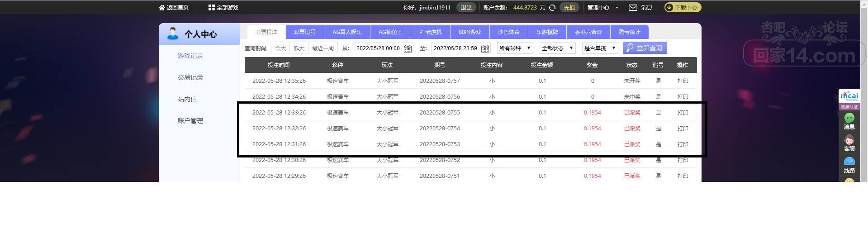
Task: Open the 全部状态 status dropdown
Action: click(x=557, y=48)
